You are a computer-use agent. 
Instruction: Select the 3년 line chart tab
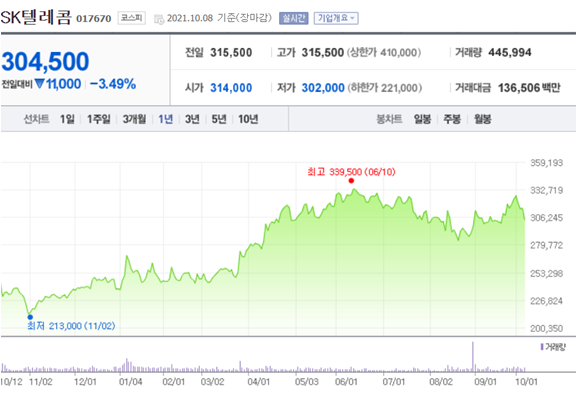click(x=192, y=119)
